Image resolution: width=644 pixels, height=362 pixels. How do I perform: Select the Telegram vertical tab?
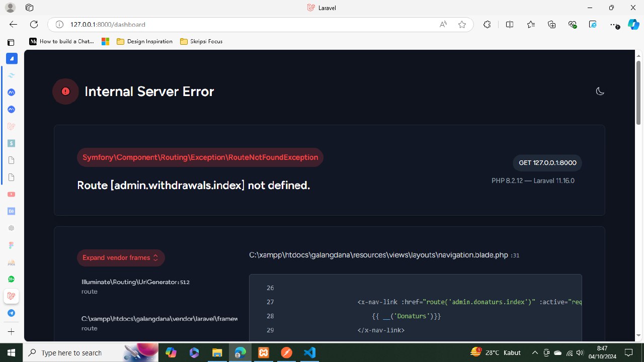[x=11, y=313]
